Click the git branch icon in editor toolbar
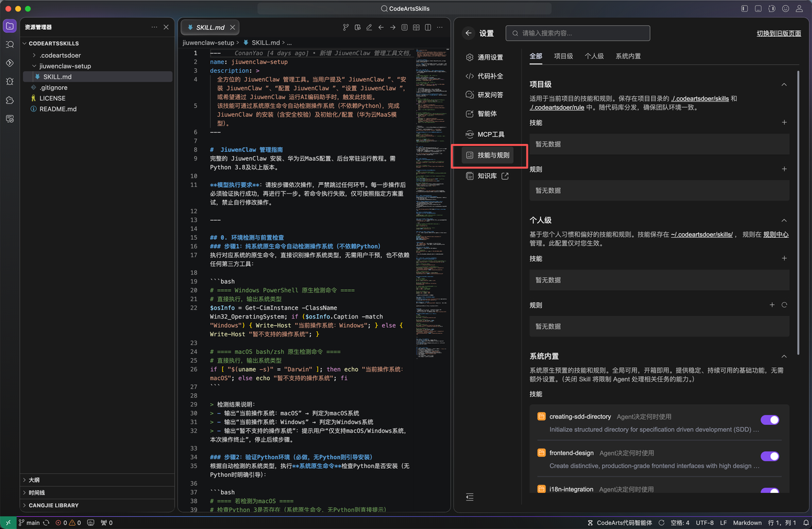Viewport: 812px width, 529px height. click(x=346, y=27)
